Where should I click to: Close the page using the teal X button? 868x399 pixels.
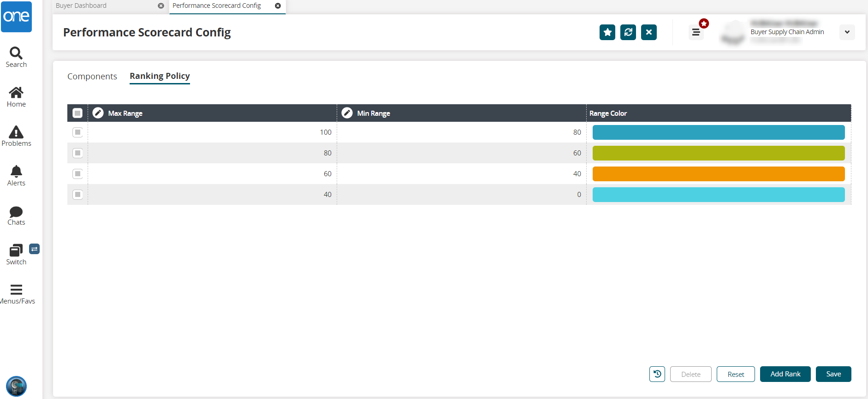(649, 32)
